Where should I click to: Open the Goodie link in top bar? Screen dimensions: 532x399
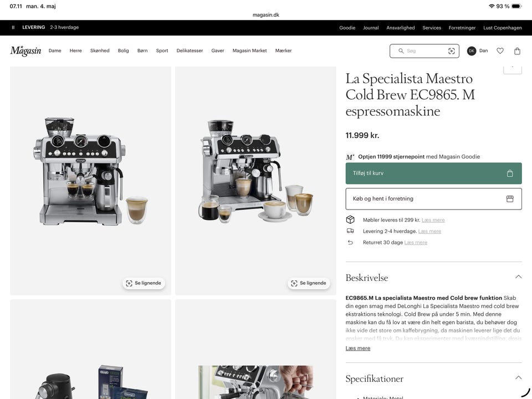[x=347, y=28]
